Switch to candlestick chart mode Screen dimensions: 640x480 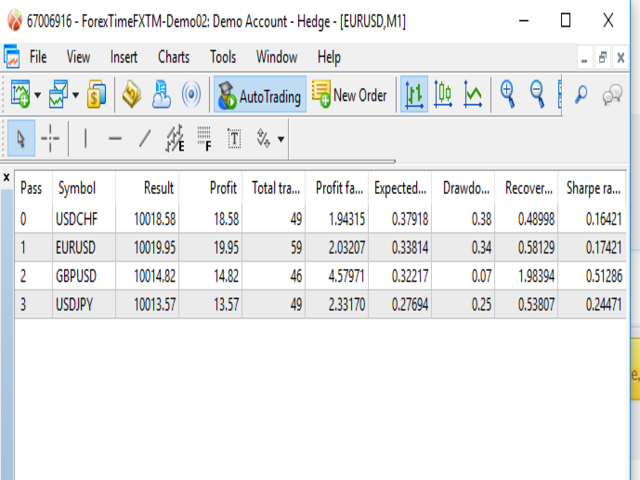[443, 94]
